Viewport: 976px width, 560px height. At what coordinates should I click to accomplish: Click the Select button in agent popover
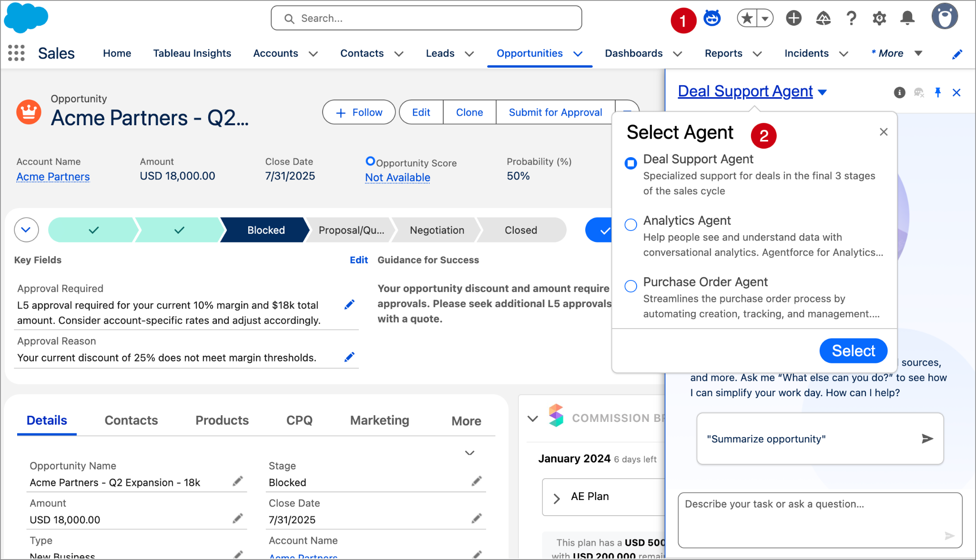(854, 351)
